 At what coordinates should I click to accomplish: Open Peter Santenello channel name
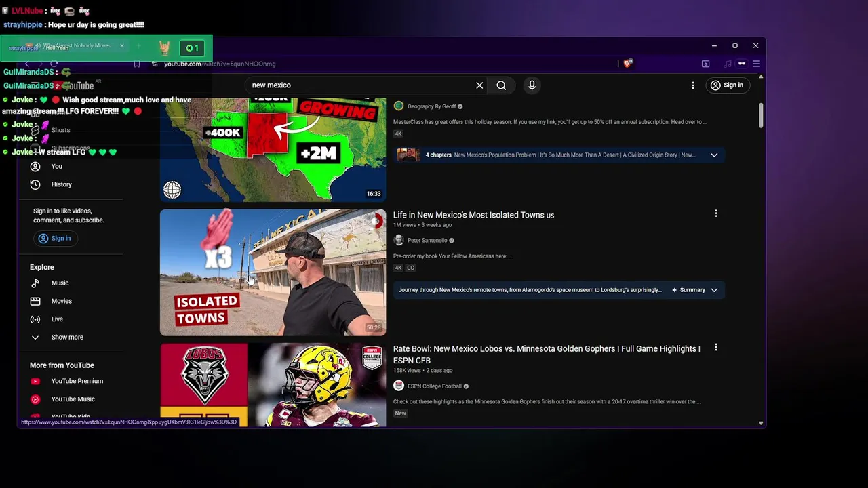(427, 241)
